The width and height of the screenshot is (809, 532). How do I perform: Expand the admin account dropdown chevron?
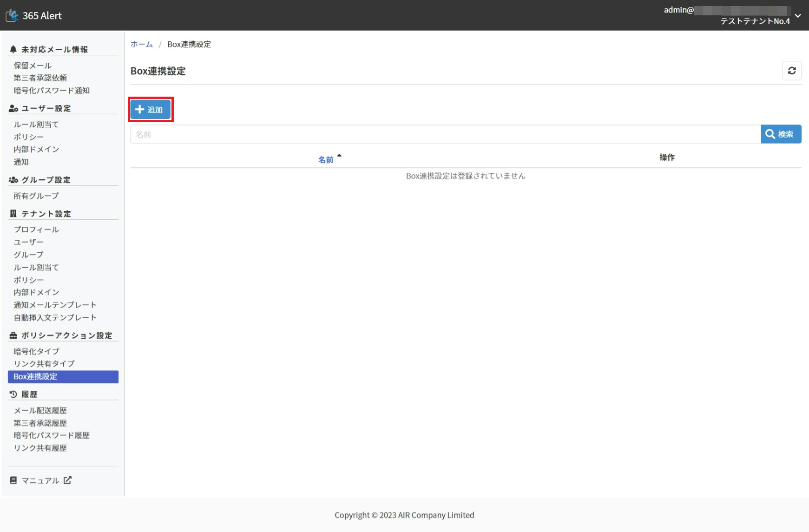point(798,15)
